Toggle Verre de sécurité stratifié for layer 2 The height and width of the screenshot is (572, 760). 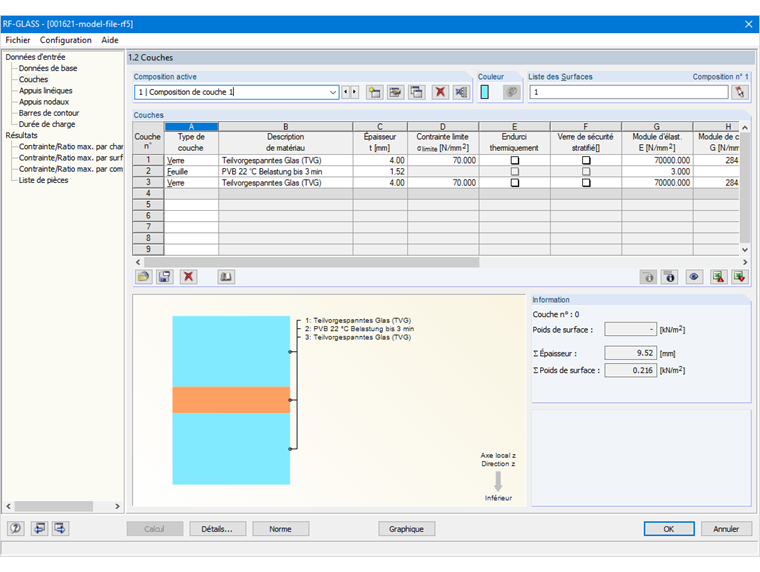coord(586,172)
